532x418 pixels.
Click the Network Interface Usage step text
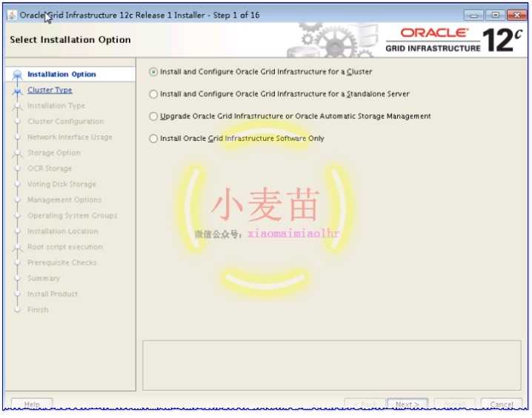coord(70,137)
